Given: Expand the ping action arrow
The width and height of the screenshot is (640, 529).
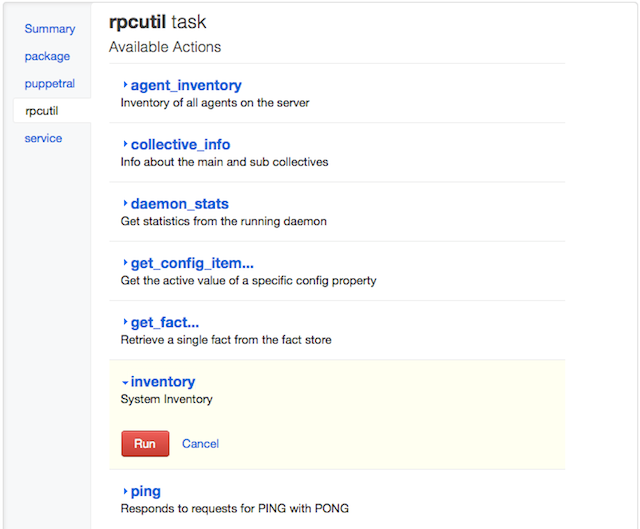Looking at the screenshot, I should click(125, 491).
